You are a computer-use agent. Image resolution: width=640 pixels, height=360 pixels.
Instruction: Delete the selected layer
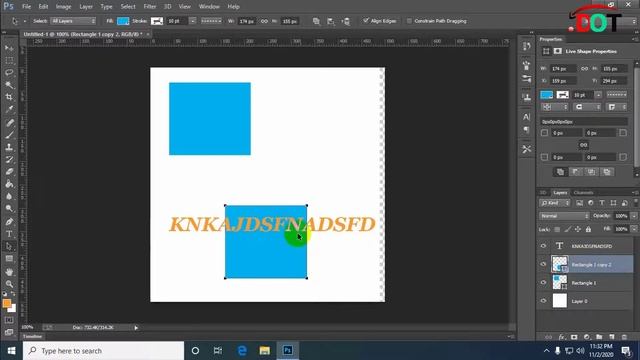click(x=624, y=337)
